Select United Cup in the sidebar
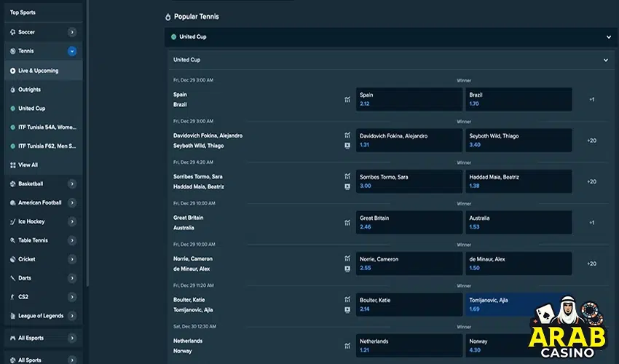 44,108
